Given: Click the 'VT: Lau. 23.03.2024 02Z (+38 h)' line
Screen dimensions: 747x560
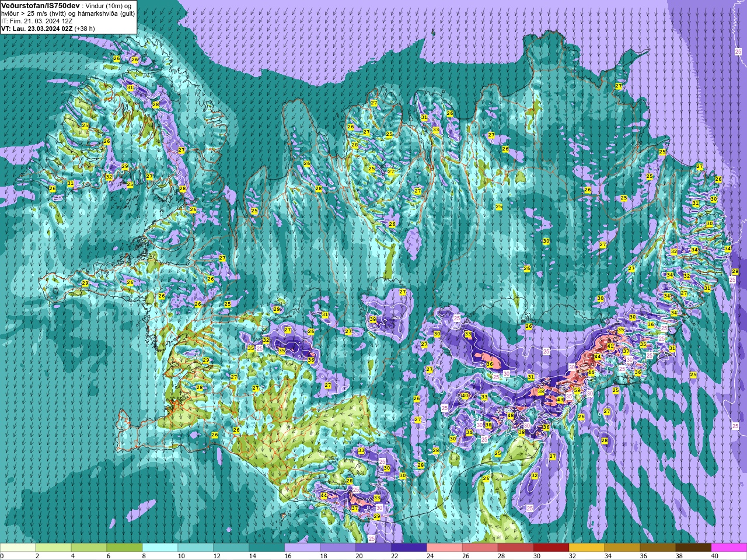Looking at the screenshot, I should point(48,29).
